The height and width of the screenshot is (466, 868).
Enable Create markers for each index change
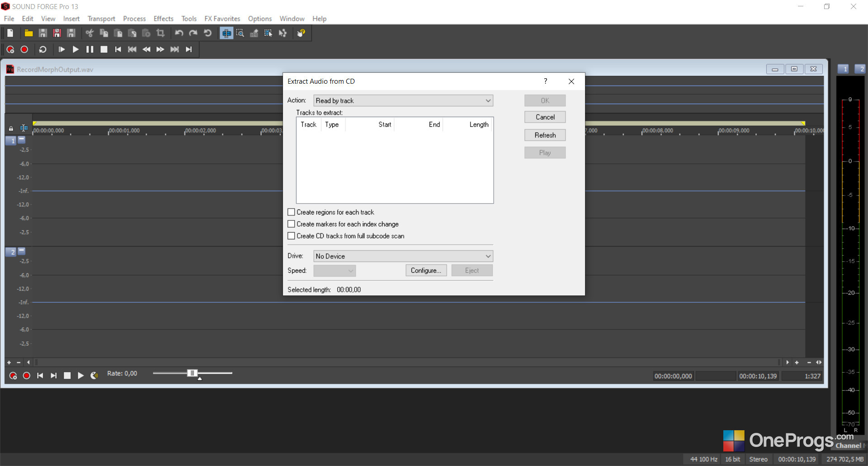tap(292, 224)
